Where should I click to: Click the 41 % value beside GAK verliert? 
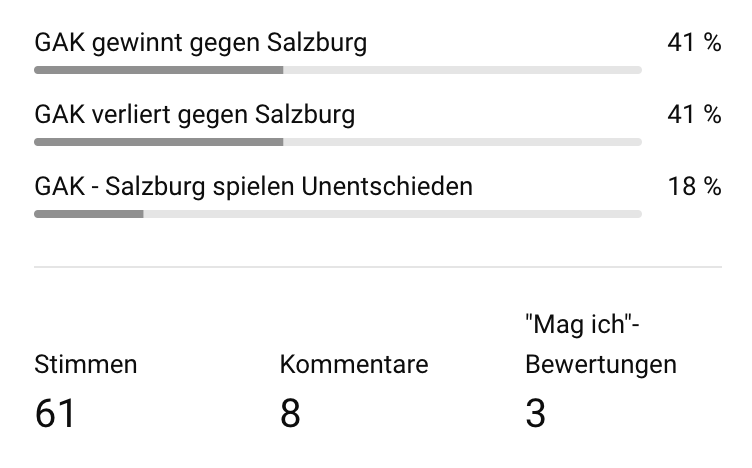click(694, 114)
